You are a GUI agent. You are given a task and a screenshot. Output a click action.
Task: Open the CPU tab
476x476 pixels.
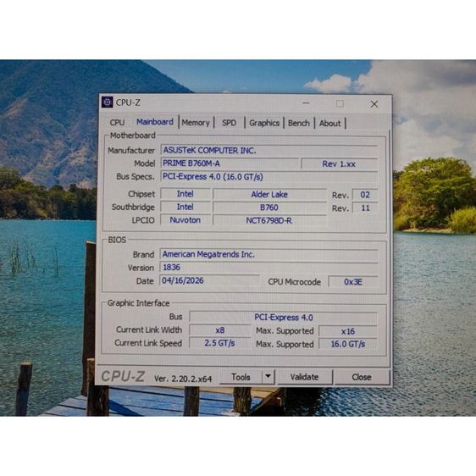117,122
